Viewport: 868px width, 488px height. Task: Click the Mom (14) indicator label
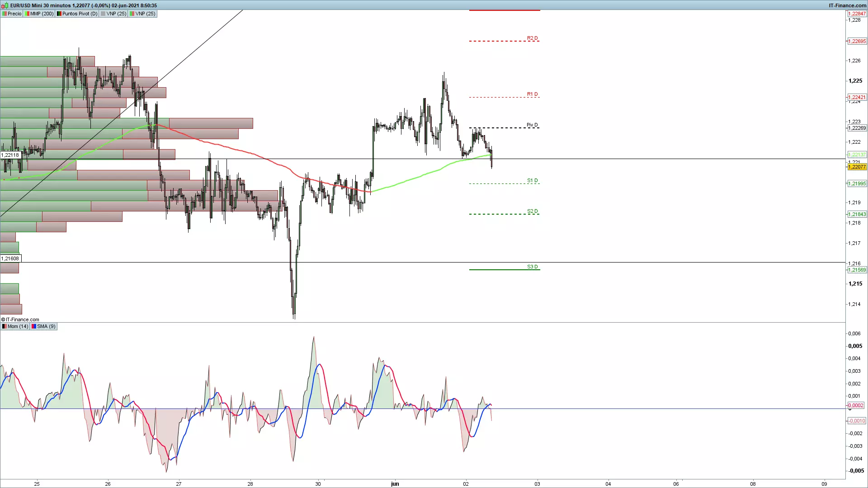click(x=15, y=326)
